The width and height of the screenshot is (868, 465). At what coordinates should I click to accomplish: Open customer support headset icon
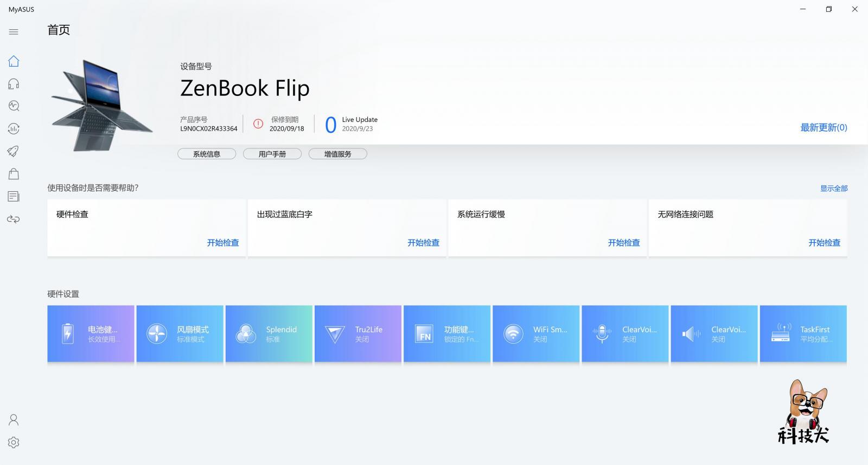(14, 83)
